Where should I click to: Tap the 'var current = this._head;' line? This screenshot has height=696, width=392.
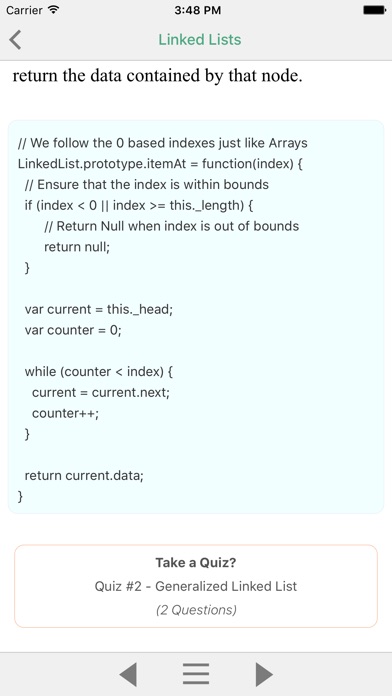[99, 309]
